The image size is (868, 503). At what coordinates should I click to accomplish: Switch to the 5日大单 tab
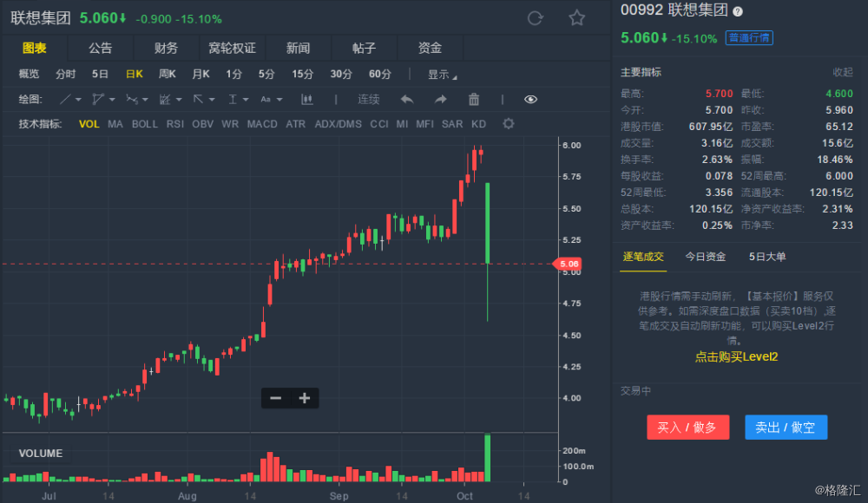click(767, 257)
